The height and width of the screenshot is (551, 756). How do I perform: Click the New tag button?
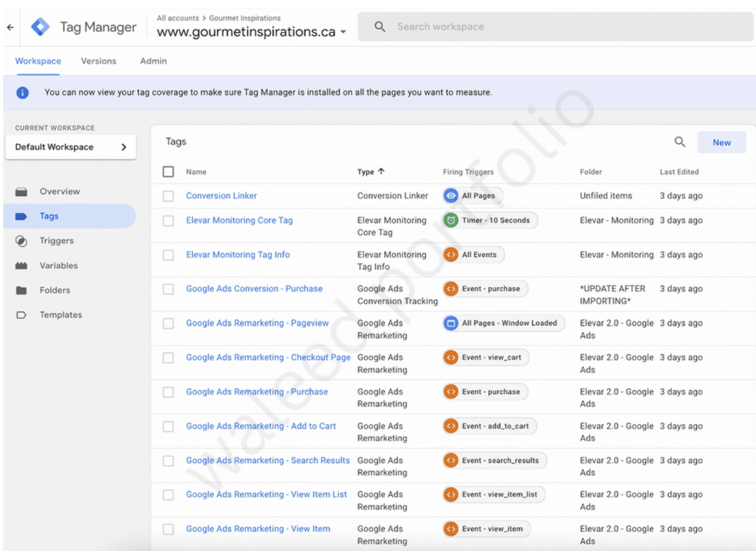pyautogui.click(x=721, y=142)
